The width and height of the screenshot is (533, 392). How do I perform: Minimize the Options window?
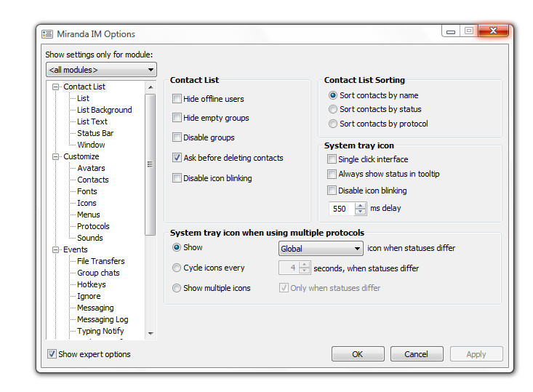(451, 31)
